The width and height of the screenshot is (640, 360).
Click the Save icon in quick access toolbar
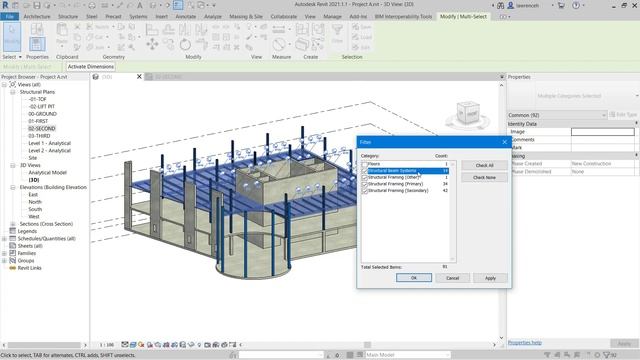click(37, 5)
